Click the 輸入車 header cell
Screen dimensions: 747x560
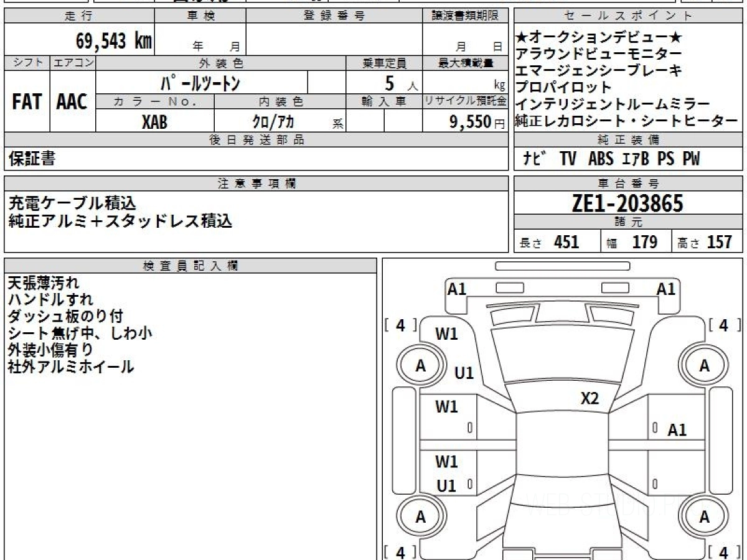[x=385, y=101]
